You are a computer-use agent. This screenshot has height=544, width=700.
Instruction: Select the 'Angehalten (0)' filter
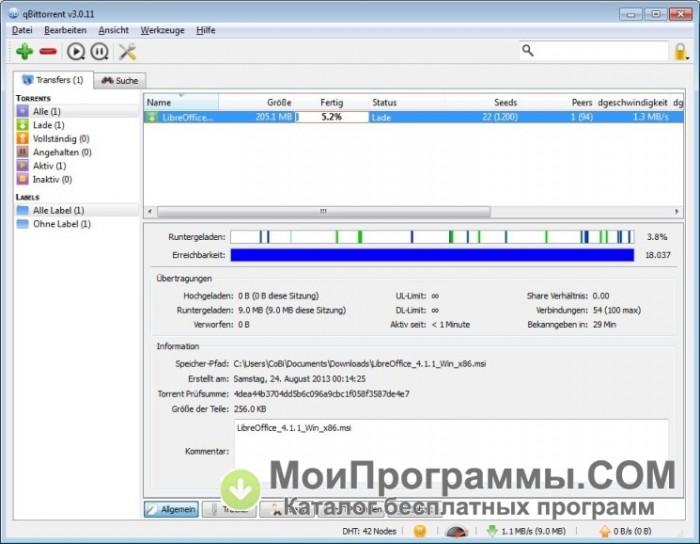pyautogui.click(x=62, y=152)
